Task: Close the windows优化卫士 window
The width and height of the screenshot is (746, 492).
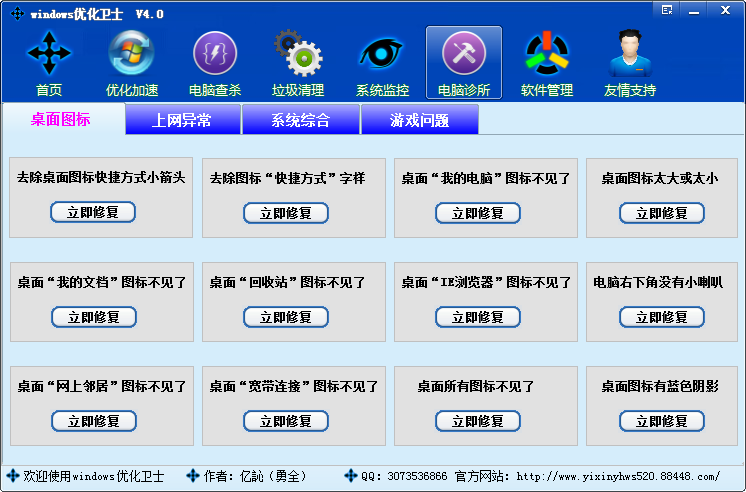Action: click(725, 10)
